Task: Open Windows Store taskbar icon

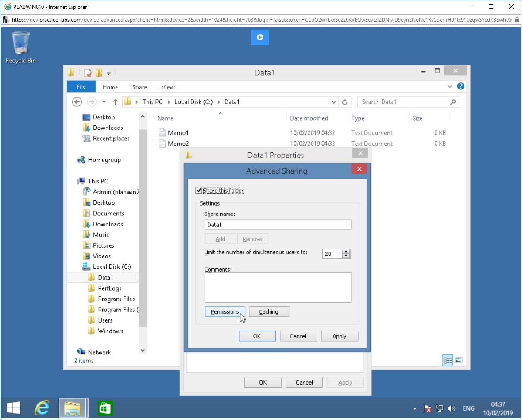Action: pyautogui.click(x=105, y=408)
